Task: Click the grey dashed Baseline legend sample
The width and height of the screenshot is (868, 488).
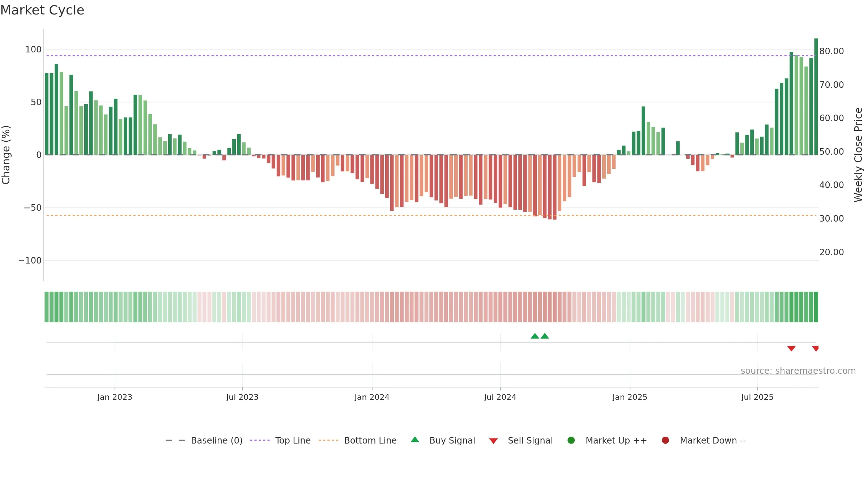Action: 175,440
